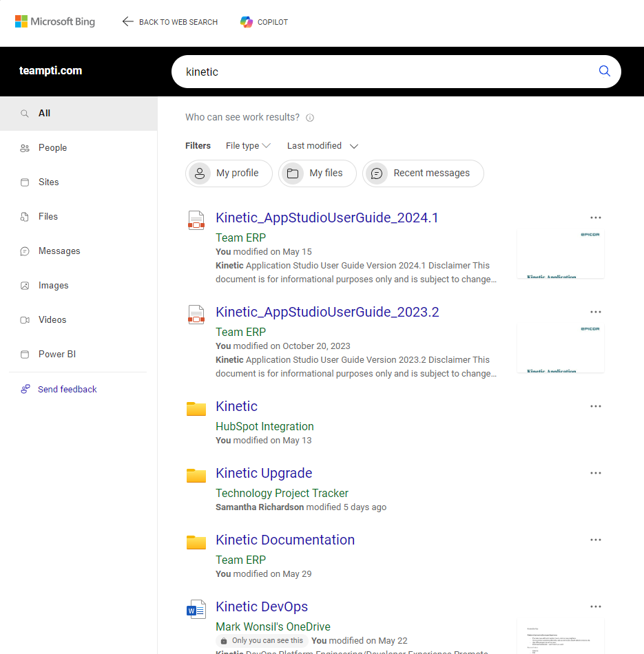This screenshot has width=644, height=654.
Task: Click BACK TO WEB SEARCH link
Action: pyautogui.click(x=178, y=22)
